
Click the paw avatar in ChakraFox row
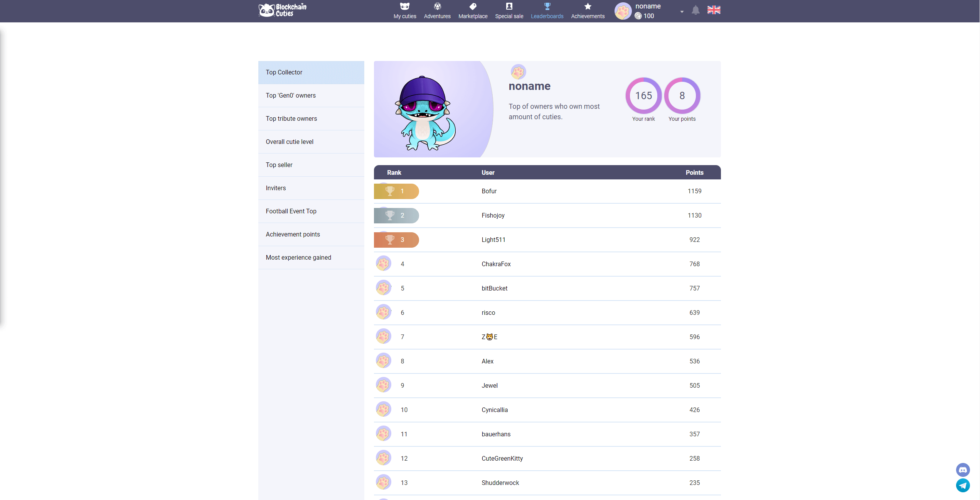click(383, 264)
